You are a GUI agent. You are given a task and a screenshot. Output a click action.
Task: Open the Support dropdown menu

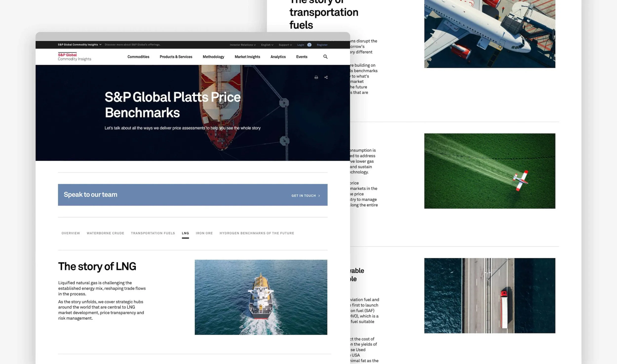pyautogui.click(x=285, y=45)
